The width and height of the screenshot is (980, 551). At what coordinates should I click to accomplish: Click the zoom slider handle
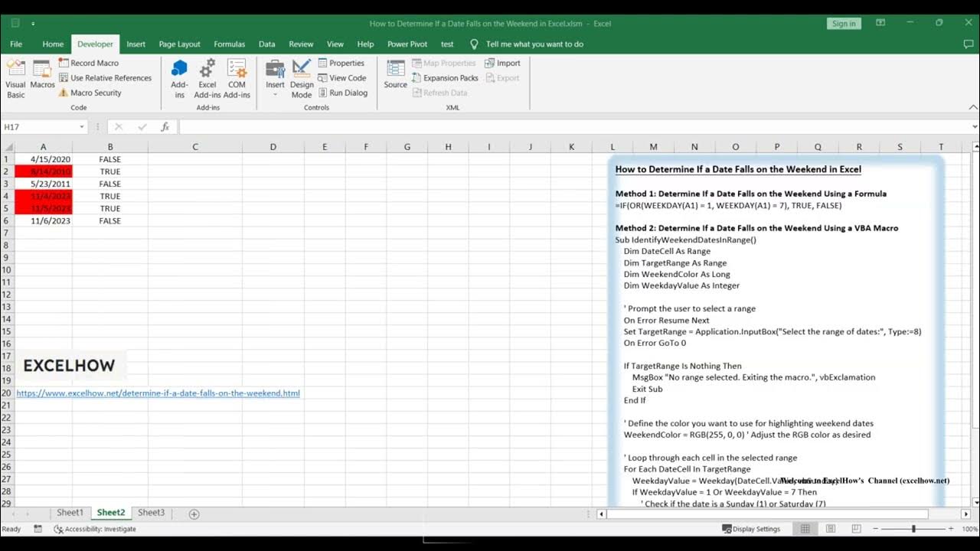pyautogui.click(x=913, y=529)
